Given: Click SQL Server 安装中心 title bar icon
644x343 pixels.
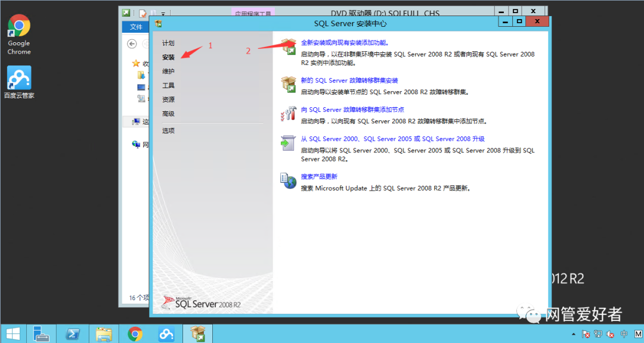Looking at the screenshot, I should pos(159,23).
